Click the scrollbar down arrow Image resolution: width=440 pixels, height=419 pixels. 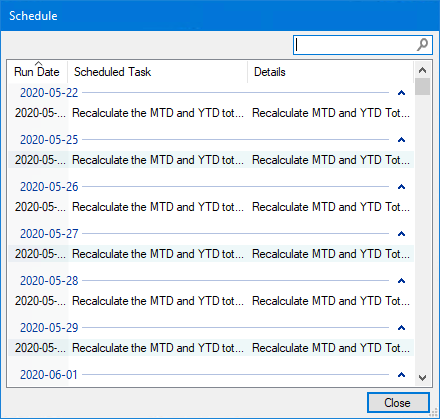click(x=422, y=378)
